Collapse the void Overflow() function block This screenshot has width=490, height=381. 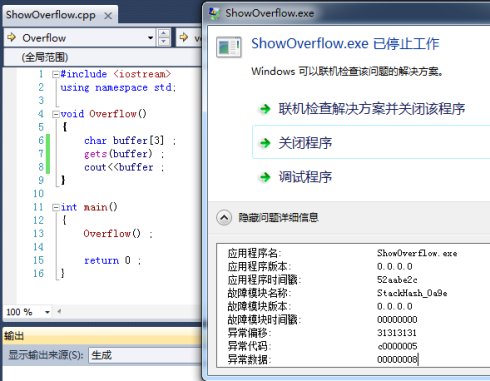[x=56, y=114]
